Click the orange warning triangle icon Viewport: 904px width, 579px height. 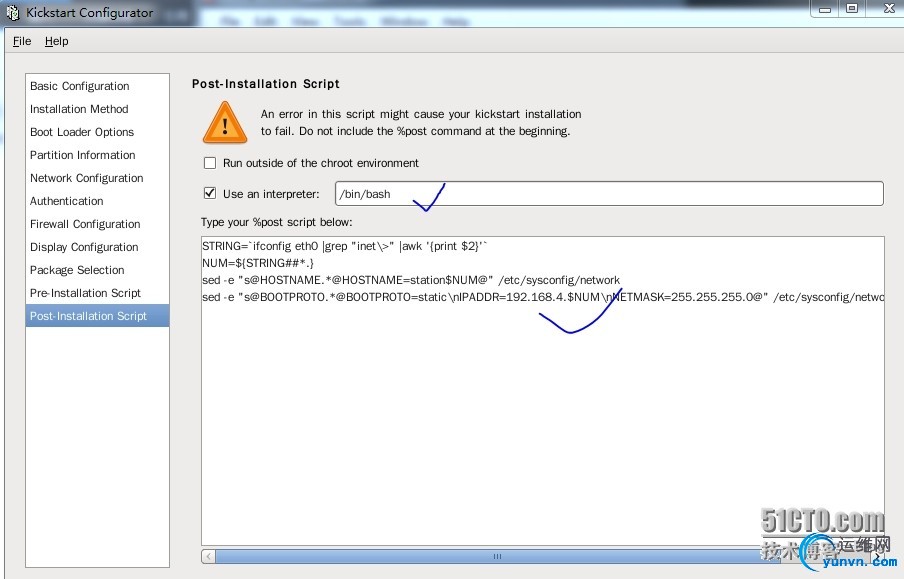click(225, 123)
